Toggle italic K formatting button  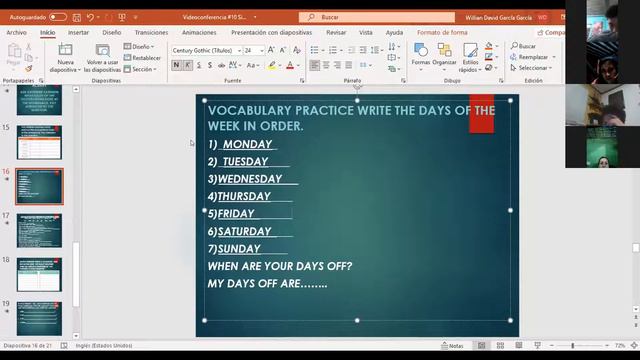(188, 65)
